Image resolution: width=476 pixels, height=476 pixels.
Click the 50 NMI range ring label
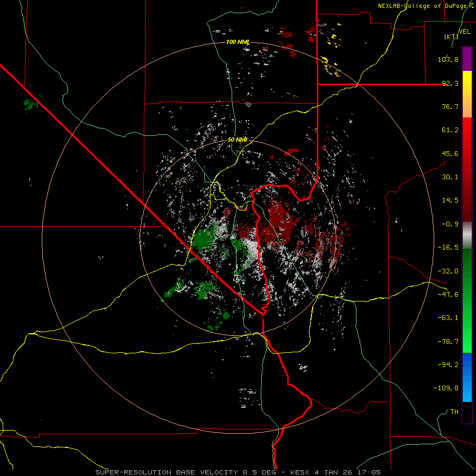(237, 140)
